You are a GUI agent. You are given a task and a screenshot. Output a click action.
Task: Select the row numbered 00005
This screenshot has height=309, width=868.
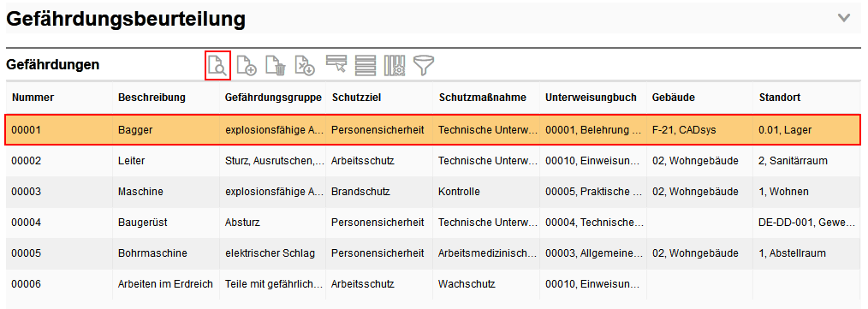click(433, 253)
